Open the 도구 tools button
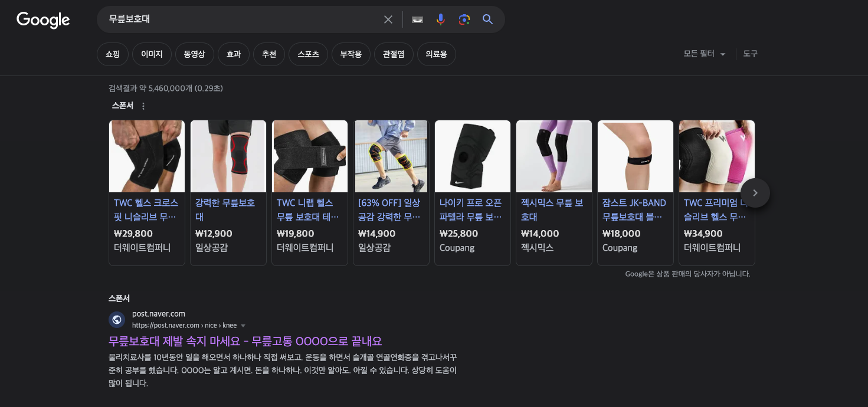 (751, 54)
